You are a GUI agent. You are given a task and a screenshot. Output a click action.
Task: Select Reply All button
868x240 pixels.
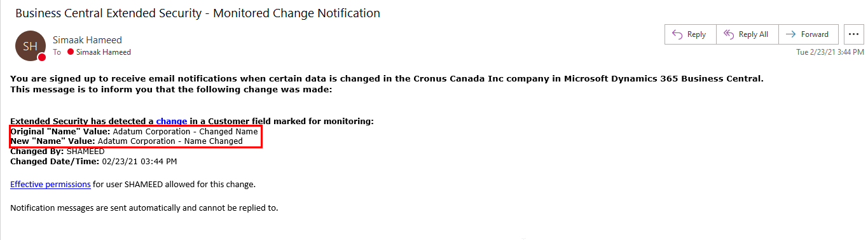coord(747,34)
